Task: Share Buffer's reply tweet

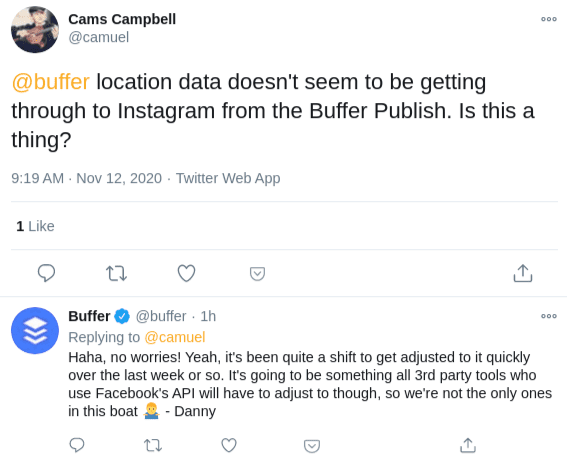Action: point(468,445)
